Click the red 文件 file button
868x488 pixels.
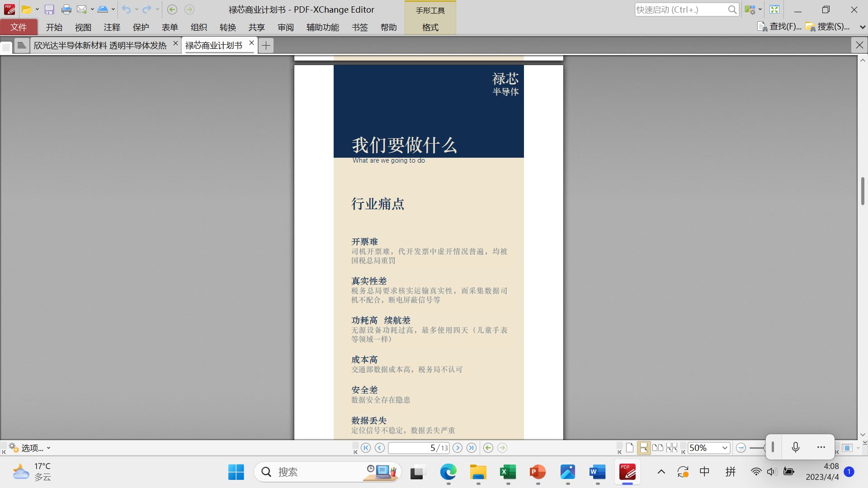coord(19,27)
